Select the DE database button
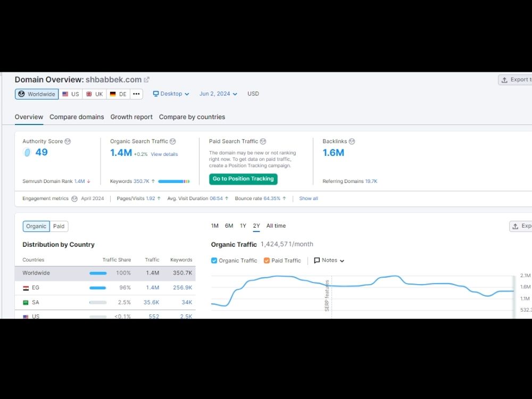The image size is (532, 399). (118, 94)
